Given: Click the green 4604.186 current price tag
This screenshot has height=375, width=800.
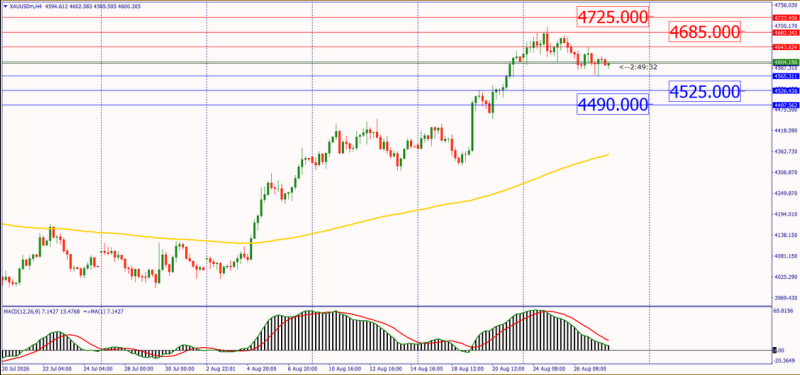Looking at the screenshot, I should 785,62.
